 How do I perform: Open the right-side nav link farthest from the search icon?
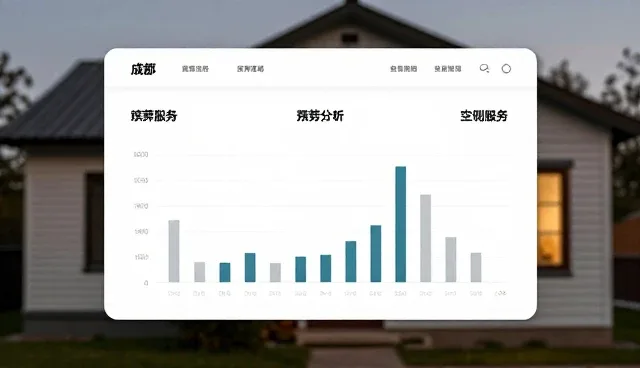point(403,69)
